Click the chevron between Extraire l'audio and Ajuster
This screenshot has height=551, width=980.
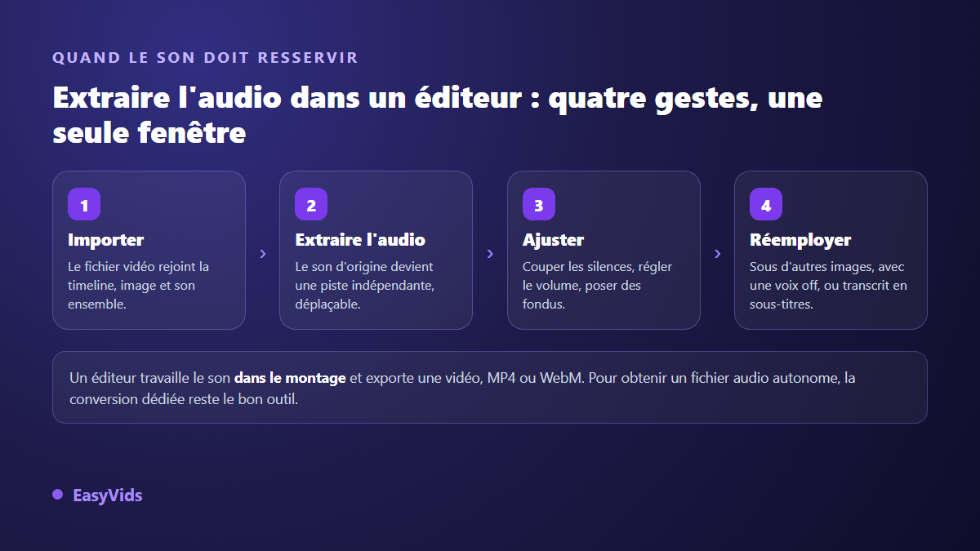[490, 254]
